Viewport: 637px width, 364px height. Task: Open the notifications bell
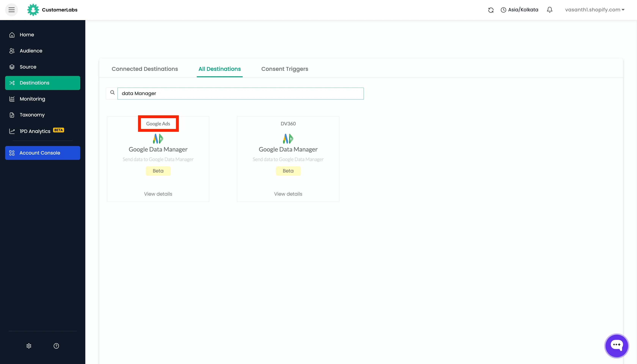(x=550, y=10)
